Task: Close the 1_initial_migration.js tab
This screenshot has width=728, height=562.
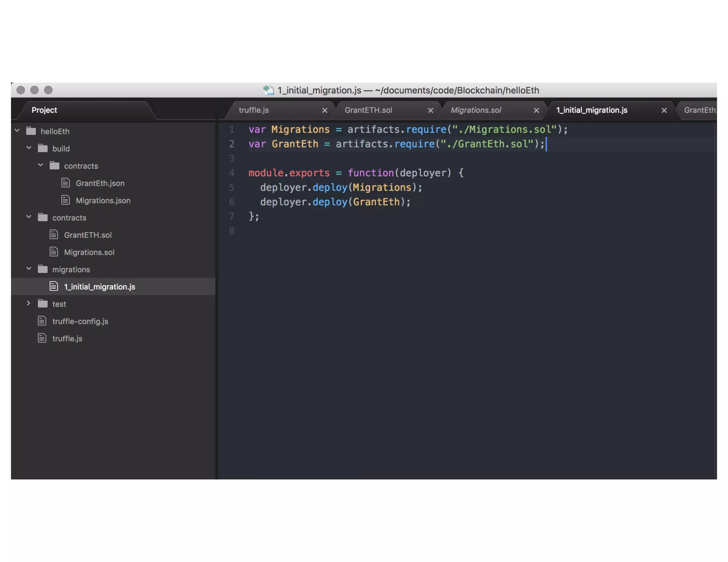Action: tap(664, 110)
